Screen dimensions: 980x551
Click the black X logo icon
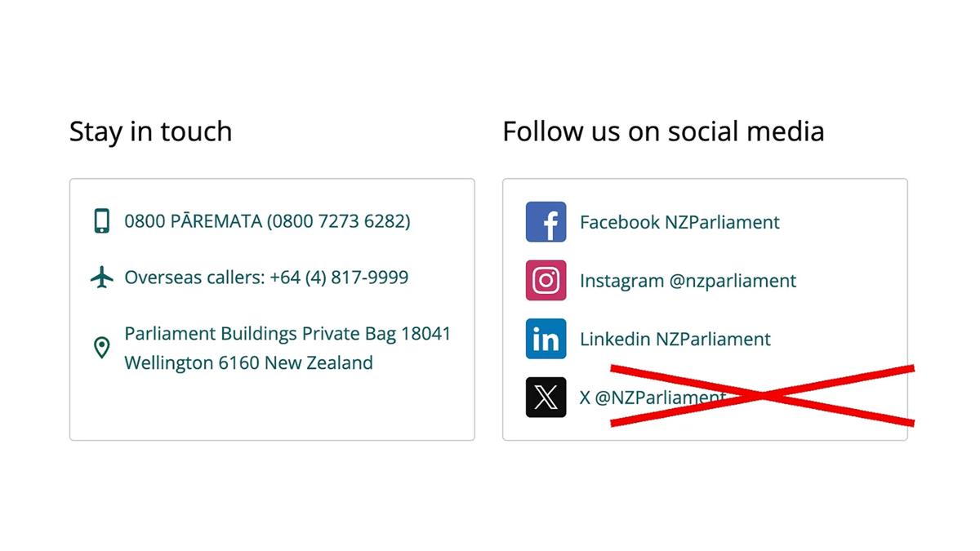click(x=546, y=398)
